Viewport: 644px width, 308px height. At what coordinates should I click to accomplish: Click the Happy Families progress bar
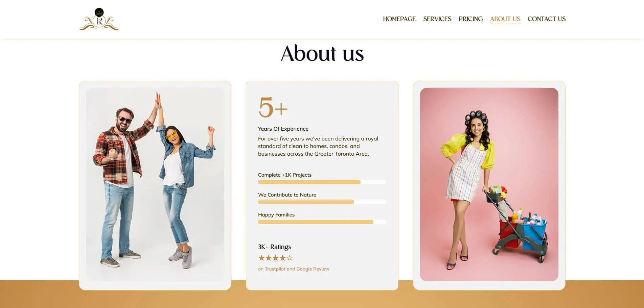tap(322, 222)
